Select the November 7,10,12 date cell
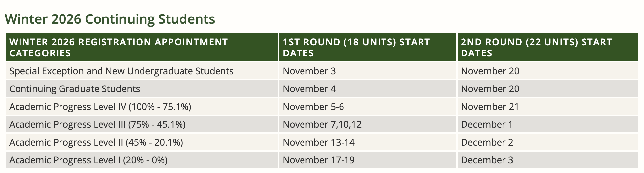The height and width of the screenshot is (173, 644). tap(322, 124)
